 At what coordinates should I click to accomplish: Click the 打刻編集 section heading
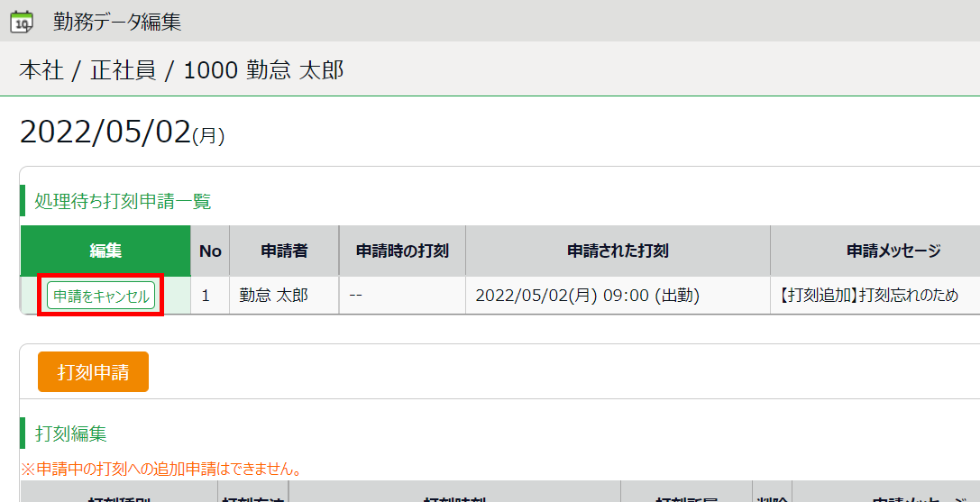pyautogui.click(x=70, y=434)
